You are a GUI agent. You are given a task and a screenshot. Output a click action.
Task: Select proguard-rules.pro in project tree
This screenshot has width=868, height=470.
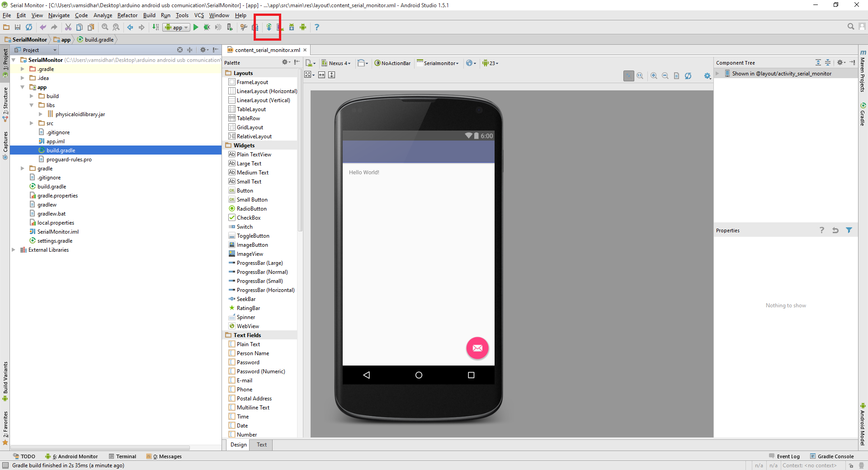69,160
